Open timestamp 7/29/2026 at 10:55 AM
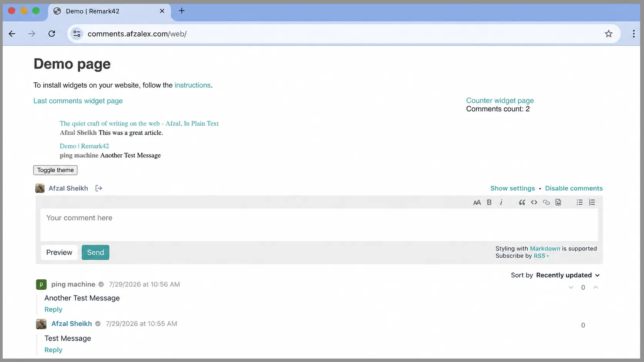Screen dimensions: 644x362 141,324
